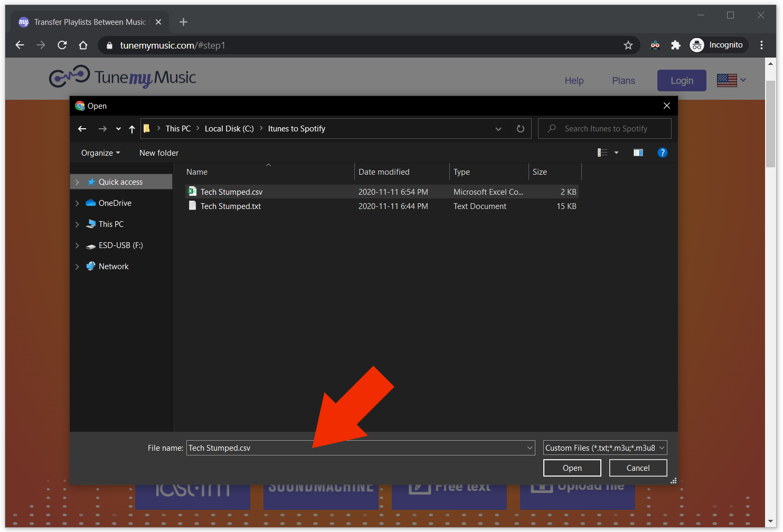Select the Tech Stumped.csv file
The image size is (783, 532).
click(x=382, y=192)
